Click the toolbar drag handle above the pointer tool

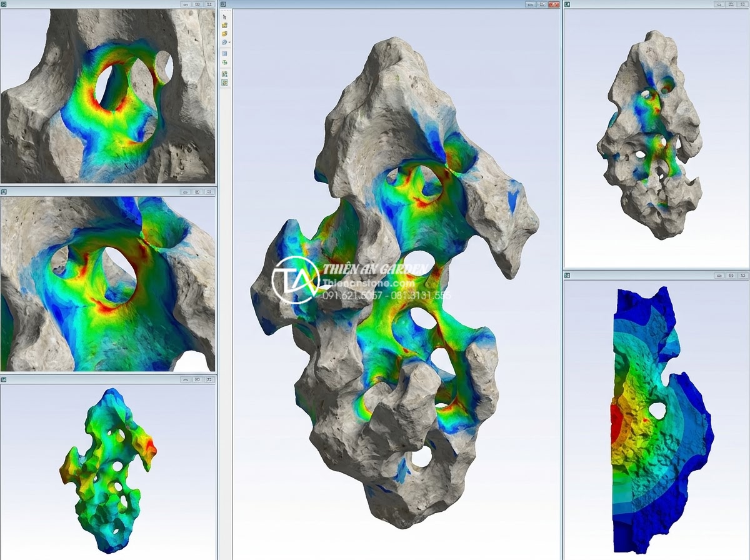224,11
